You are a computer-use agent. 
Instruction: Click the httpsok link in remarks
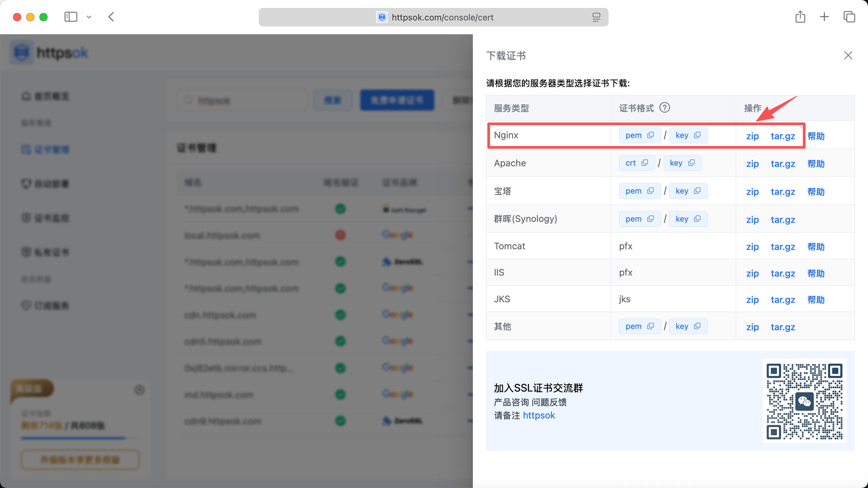pyautogui.click(x=538, y=415)
